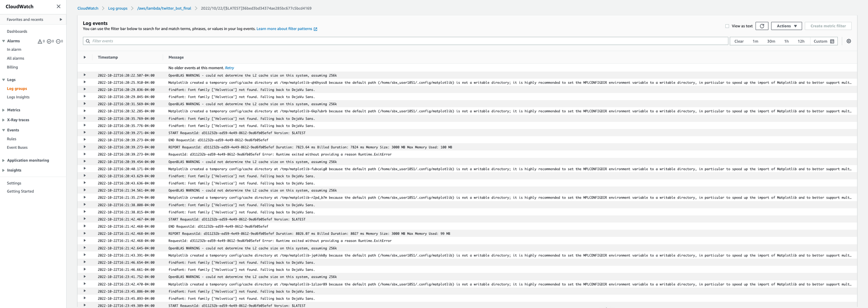
Task: Open /aws/lambda/twitter_bot_final breadcrumb
Action: tap(164, 8)
